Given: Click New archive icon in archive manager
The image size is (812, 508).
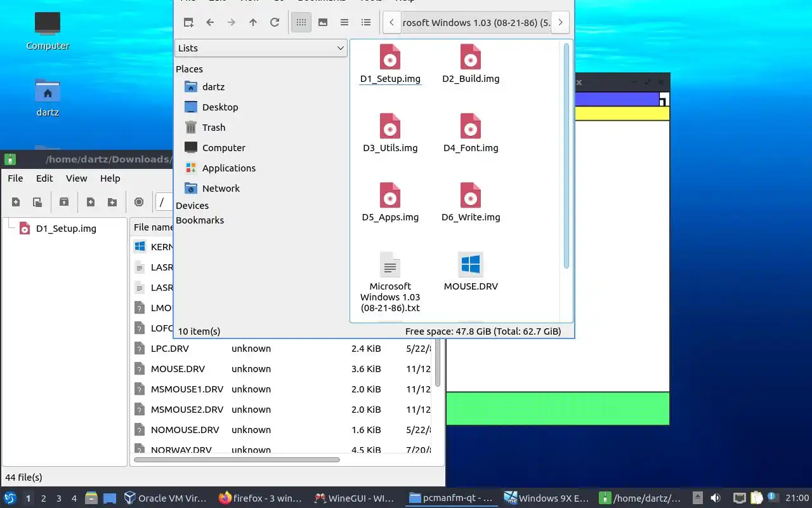Looking at the screenshot, I should tap(16, 202).
